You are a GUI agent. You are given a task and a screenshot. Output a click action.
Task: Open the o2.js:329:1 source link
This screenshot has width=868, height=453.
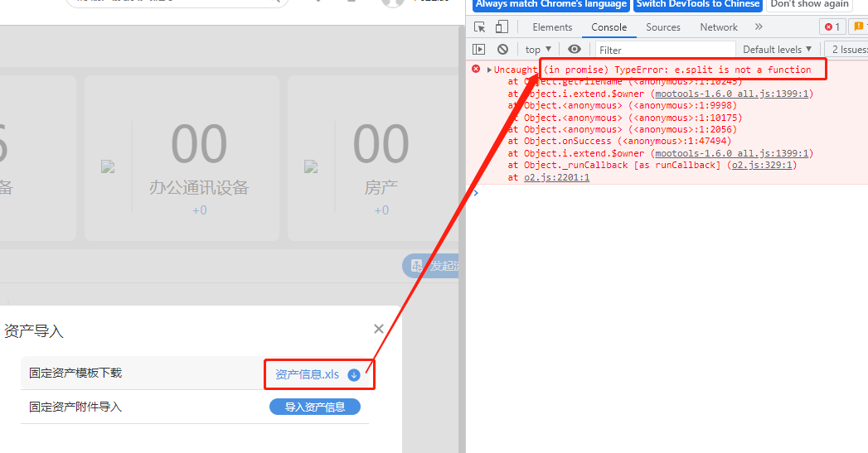coord(762,165)
